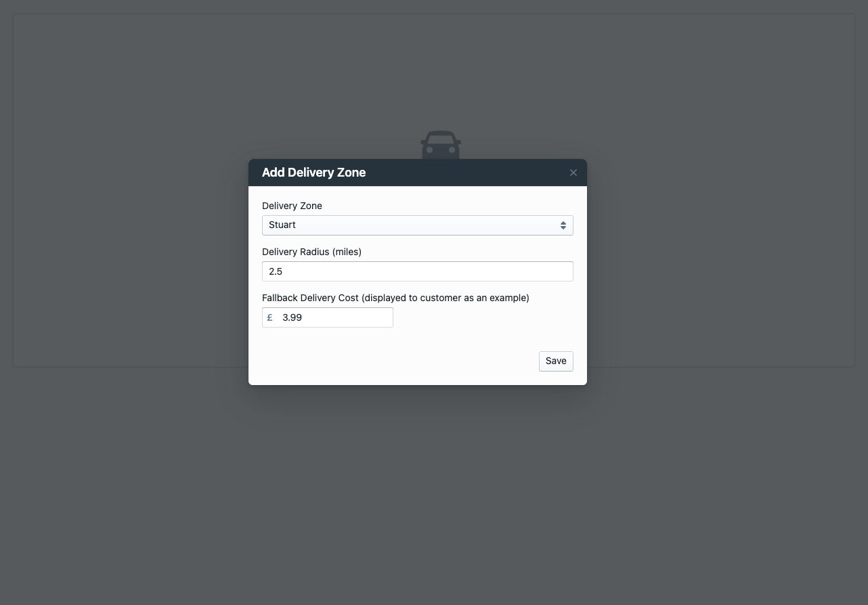
Task: Open the Delivery Zone dropdown showing Stuart
Action: click(417, 225)
